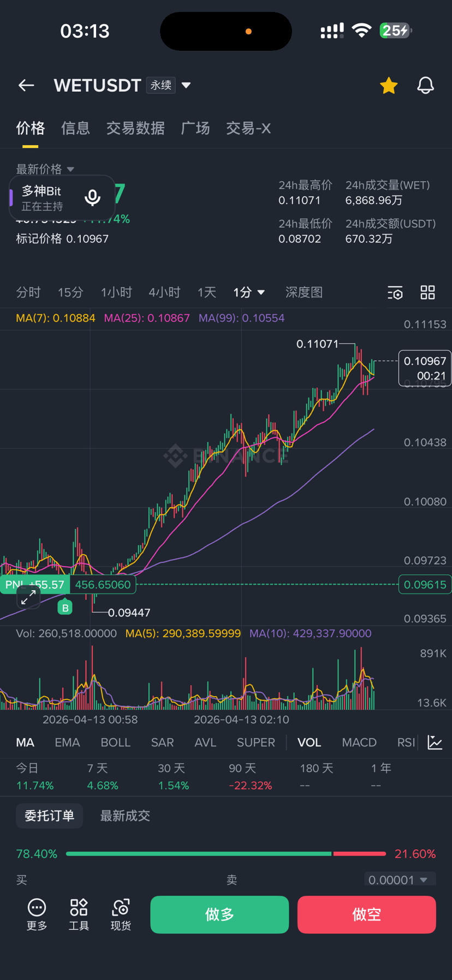The height and width of the screenshot is (980, 452).
Task: Enable the AVL indicator
Action: pos(205,743)
